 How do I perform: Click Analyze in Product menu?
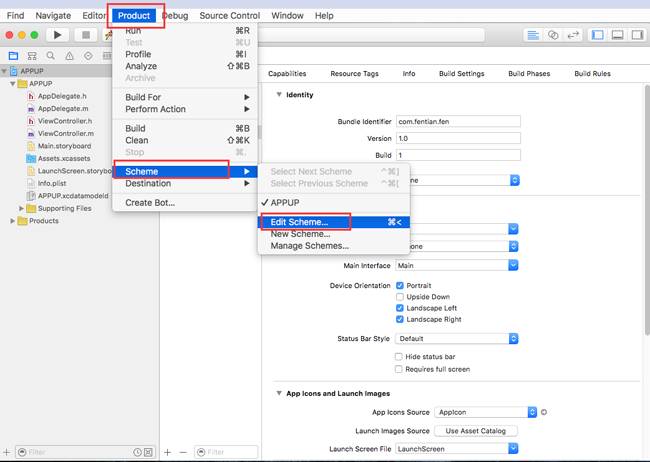(x=185, y=66)
